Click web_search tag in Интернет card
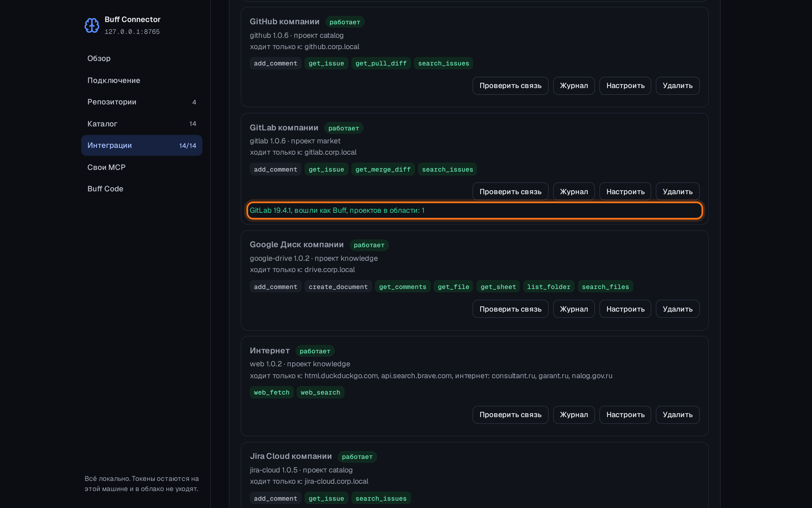 tap(320, 392)
